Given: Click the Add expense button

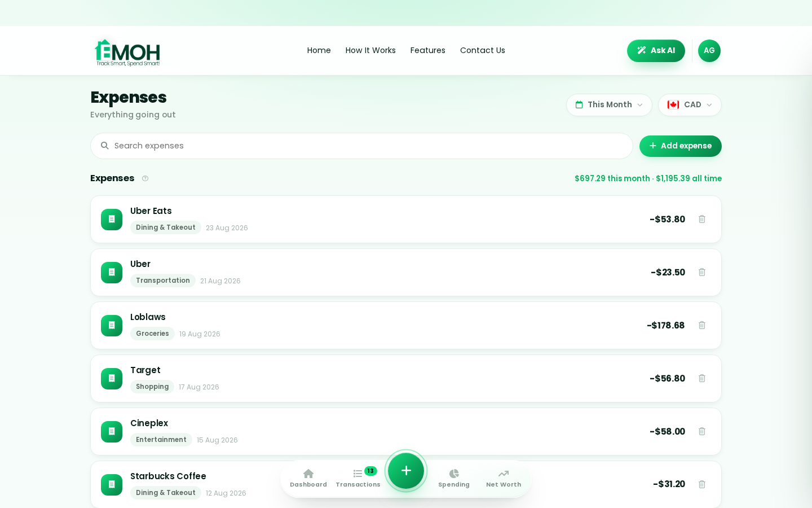Looking at the screenshot, I should tap(681, 146).
